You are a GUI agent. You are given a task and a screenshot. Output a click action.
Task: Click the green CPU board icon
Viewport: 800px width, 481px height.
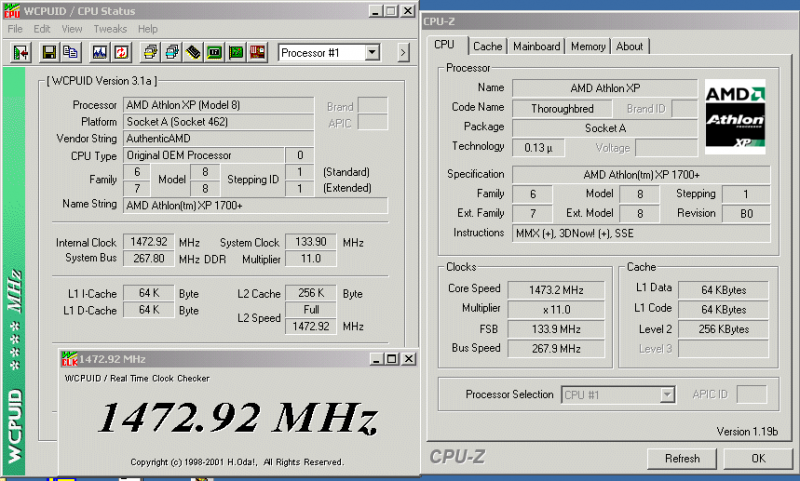click(214, 52)
